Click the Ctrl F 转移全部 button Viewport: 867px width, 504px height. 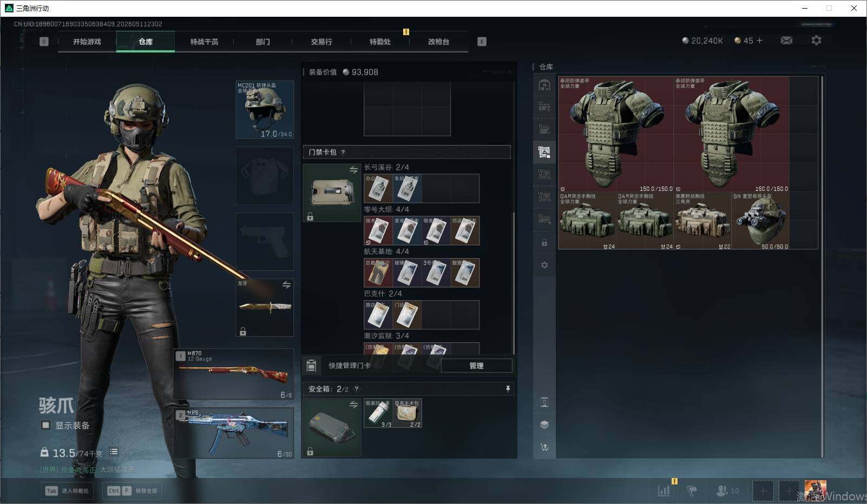(133, 490)
